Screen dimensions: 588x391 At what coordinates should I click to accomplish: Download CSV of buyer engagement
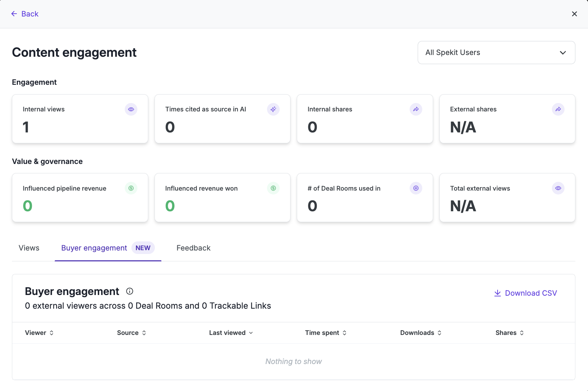point(525,293)
